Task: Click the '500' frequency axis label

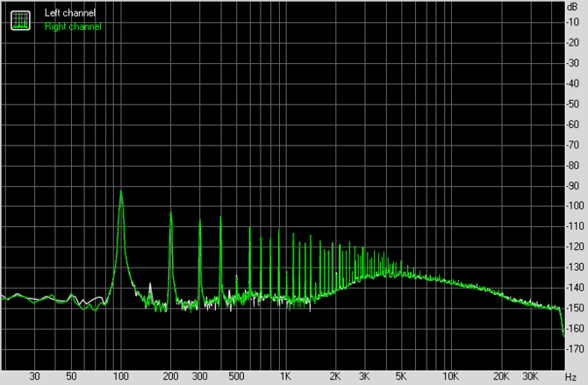Action: pyautogui.click(x=236, y=376)
